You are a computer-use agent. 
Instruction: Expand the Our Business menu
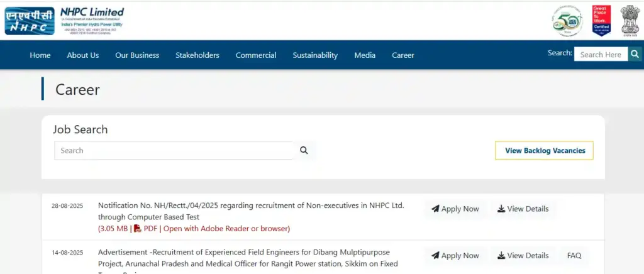(x=137, y=55)
